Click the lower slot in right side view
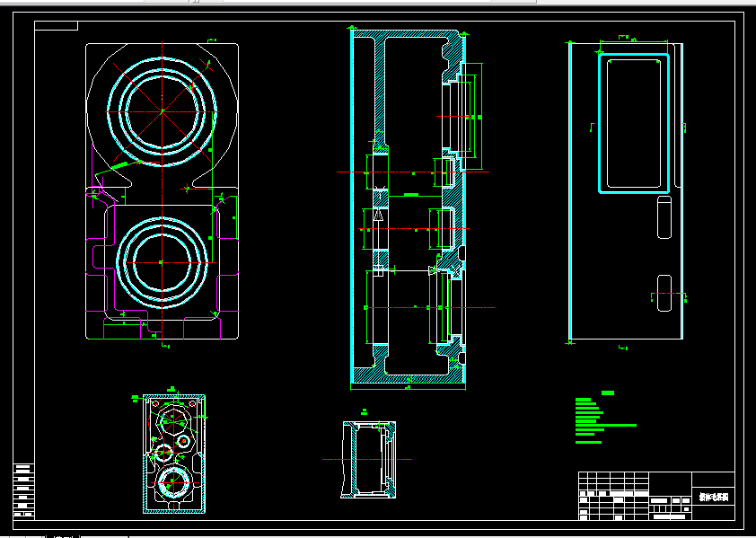 [x=664, y=294]
